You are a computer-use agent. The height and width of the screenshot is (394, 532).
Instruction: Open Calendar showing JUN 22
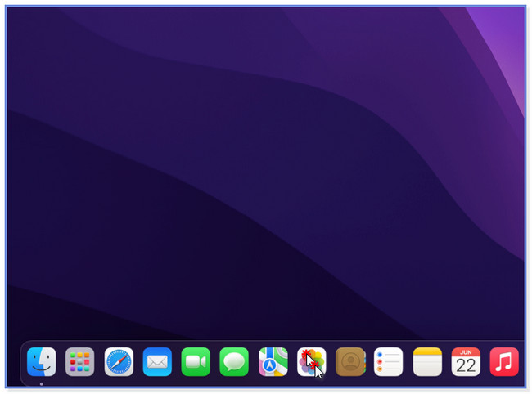pos(466,362)
